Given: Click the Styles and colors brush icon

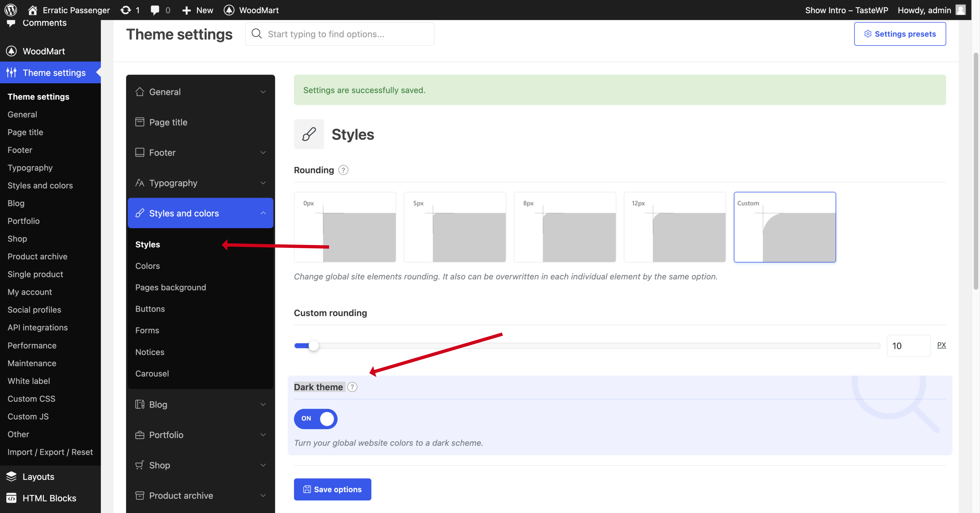Looking at the screenshot, I should tap(140, 213).
